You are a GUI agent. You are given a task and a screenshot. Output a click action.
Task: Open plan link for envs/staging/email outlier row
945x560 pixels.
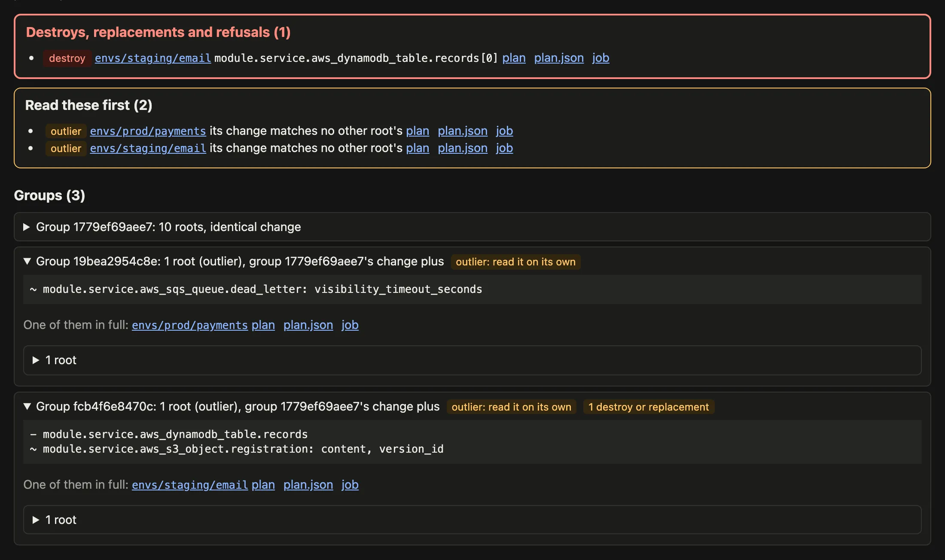[x=418, y=148]
